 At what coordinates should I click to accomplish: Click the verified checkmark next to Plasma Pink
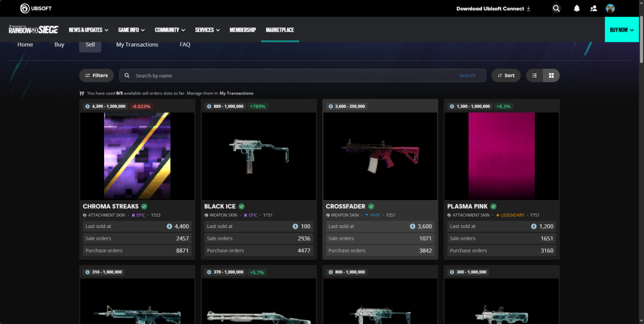pos(493,207)
